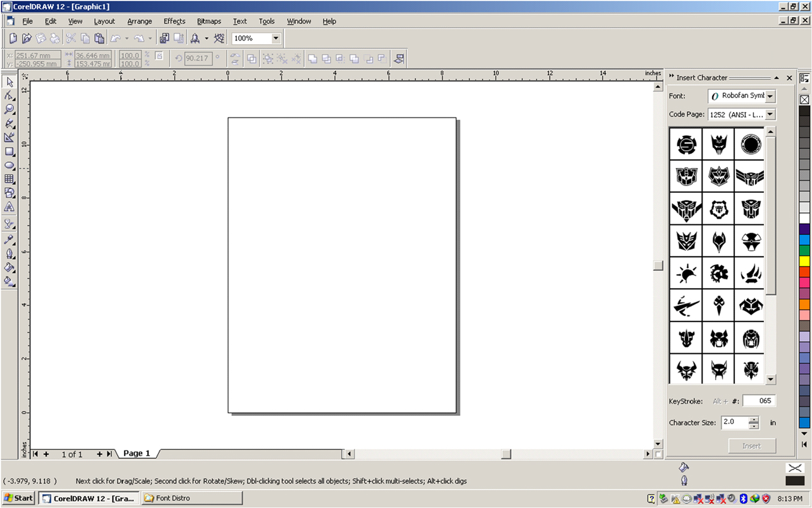Click the Application Launcher rocket icon

tap(195, 39)
